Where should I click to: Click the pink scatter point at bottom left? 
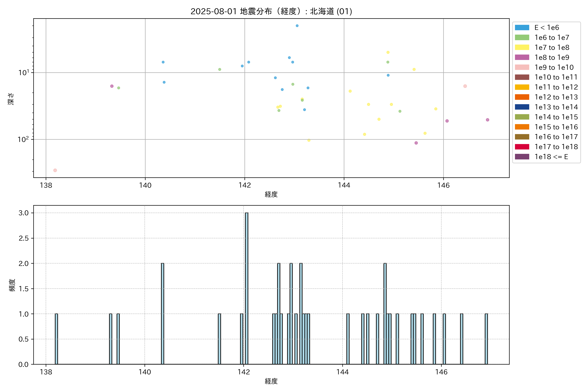click(55, 170)
